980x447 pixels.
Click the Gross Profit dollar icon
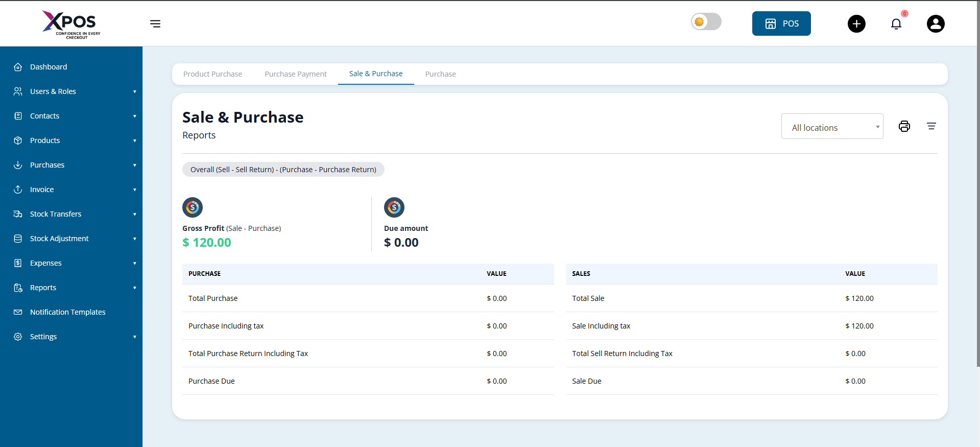pos(193,207)
